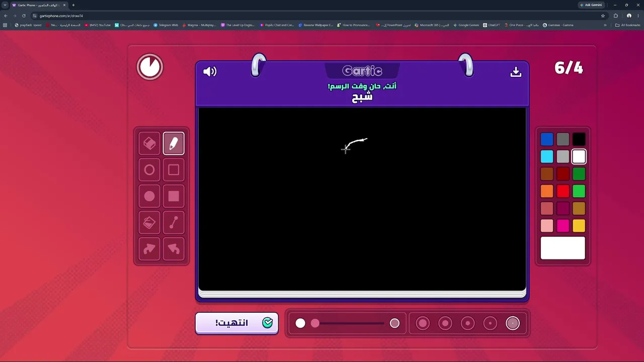This screenshot has height=362, width=644.
Task: Expand the tab search dropdown arrow
Action: 5,5
